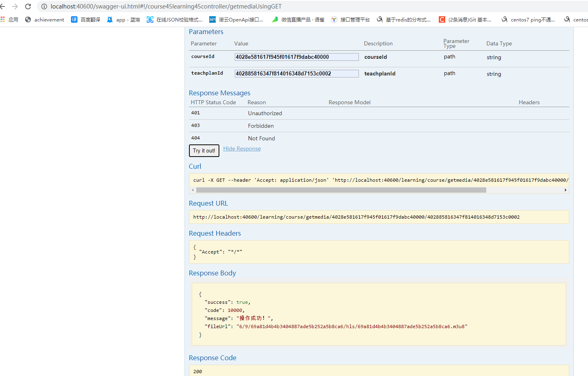The height and width of the screenshot is (376, 588).
Task: Reload the Swagger UI page
Action: pos(28,6)
